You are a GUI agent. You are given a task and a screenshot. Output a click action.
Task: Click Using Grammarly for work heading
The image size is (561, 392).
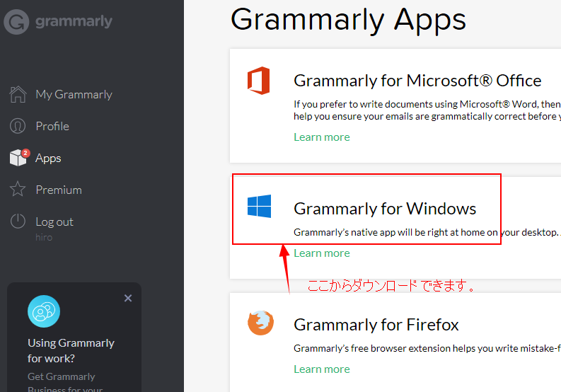[x=71, y=350]
